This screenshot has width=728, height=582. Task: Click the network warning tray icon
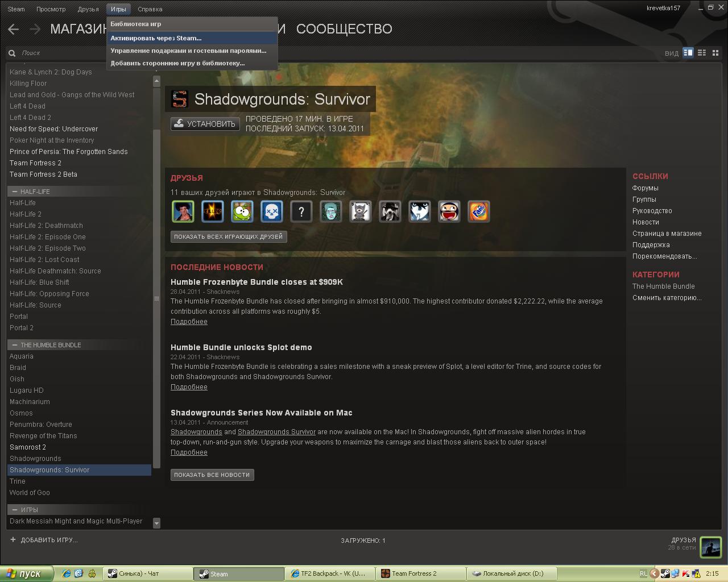pos(696,573)
